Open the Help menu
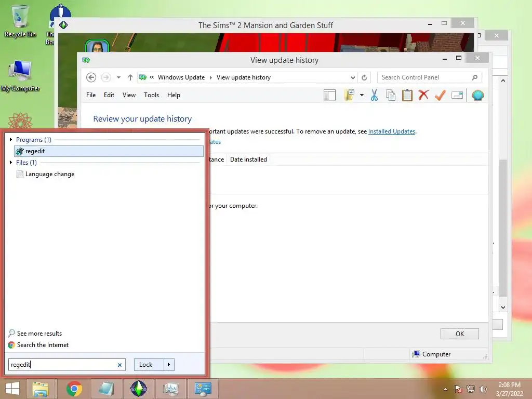 [174, 95]
